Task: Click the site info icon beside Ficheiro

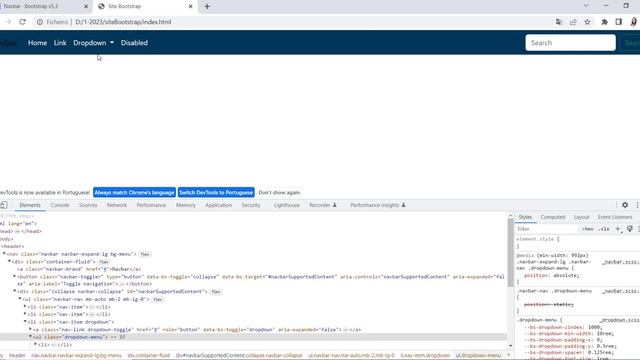Action: pos(40,22)
